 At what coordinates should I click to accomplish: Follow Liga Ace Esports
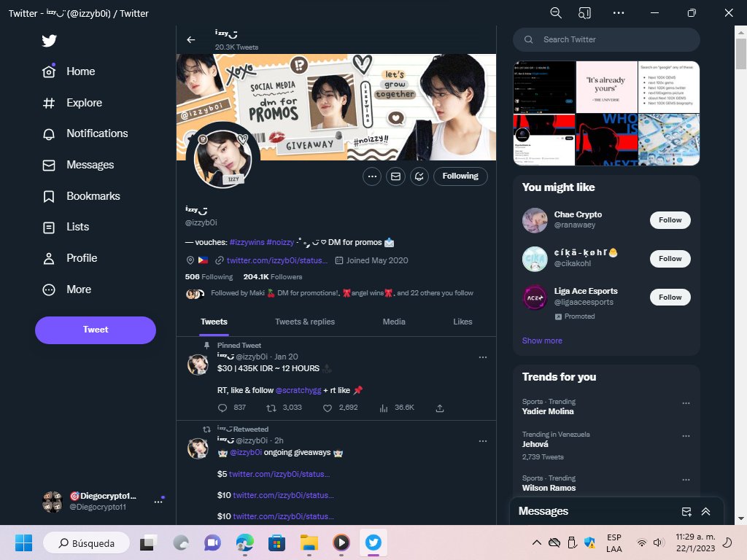coord(670,297)
